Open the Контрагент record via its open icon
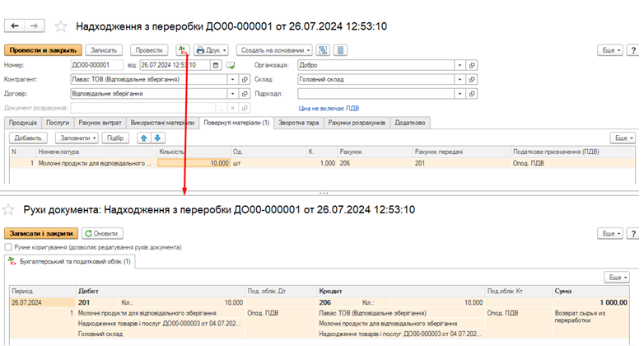 click(245, 79)
